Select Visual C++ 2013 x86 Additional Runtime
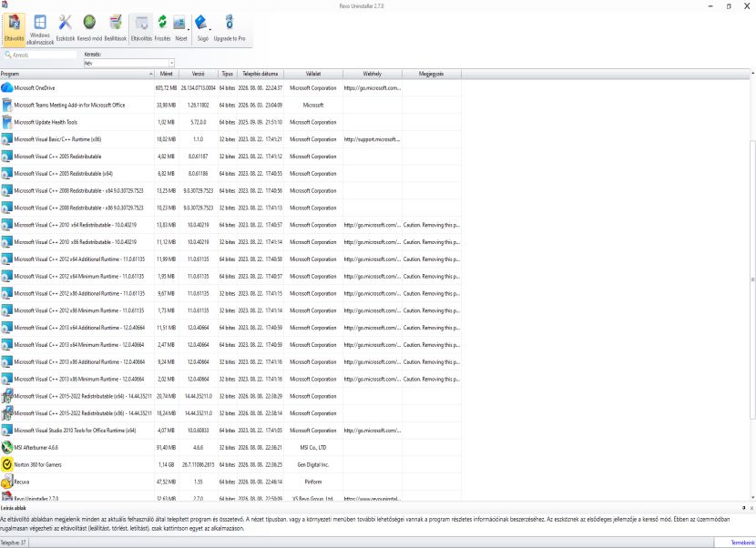 230,361
